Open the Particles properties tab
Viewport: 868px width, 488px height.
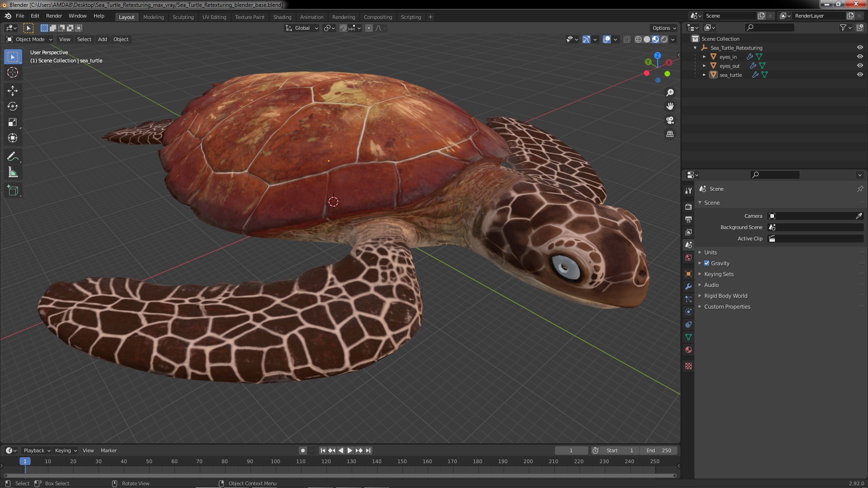coord(688,299)
